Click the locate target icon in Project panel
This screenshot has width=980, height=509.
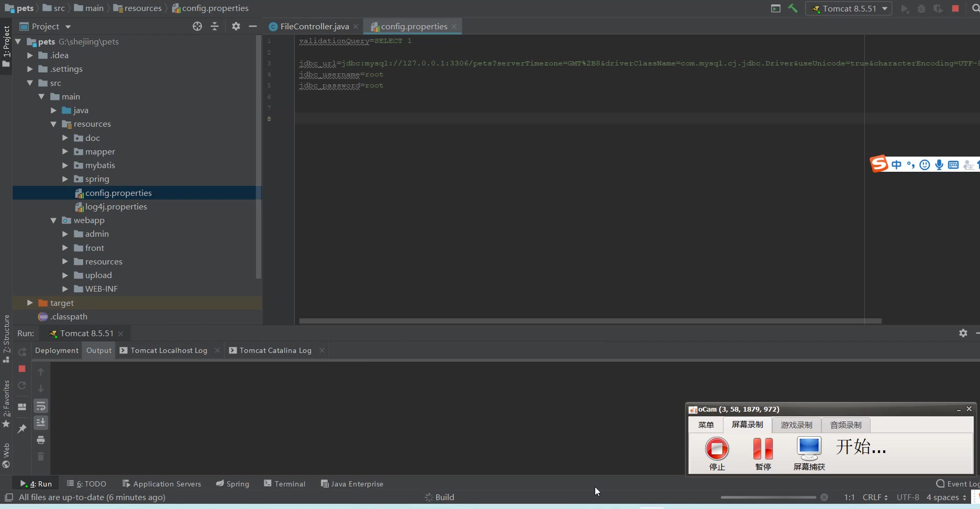[x=197, y=26]
